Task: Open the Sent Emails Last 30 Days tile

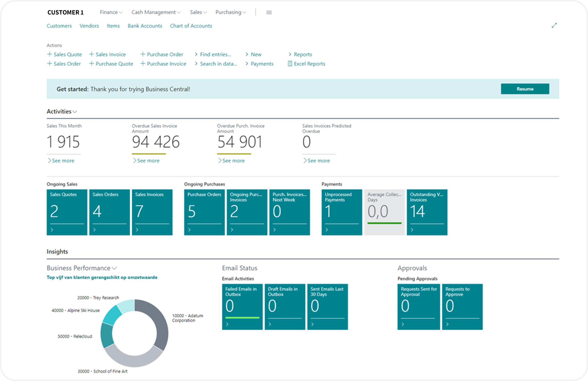Action: click(328, 307)
